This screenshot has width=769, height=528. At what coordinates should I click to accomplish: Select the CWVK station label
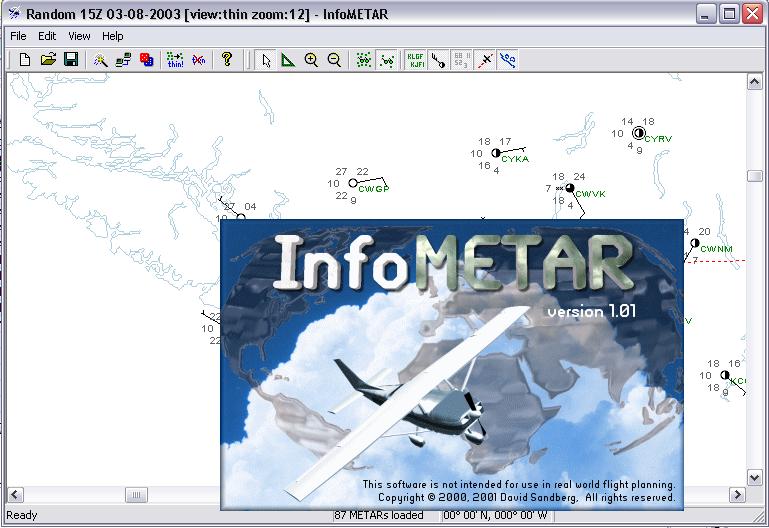pos(590,194)
